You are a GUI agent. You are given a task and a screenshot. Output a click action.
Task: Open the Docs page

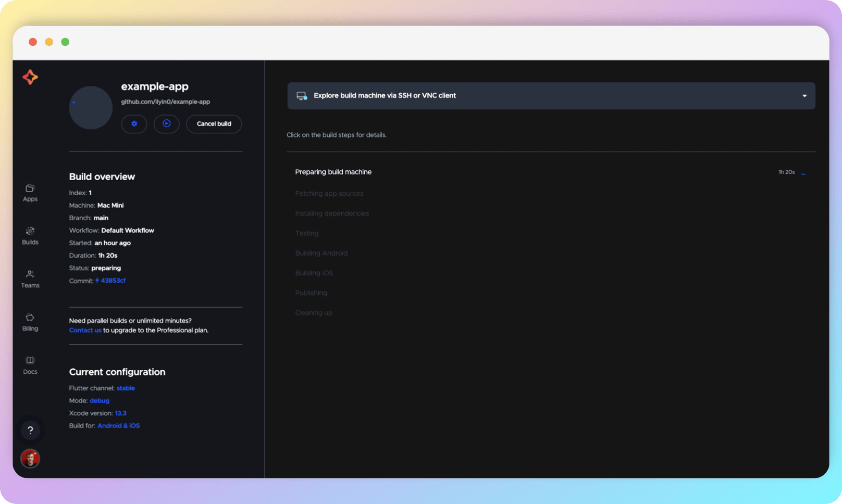[30, 364]
